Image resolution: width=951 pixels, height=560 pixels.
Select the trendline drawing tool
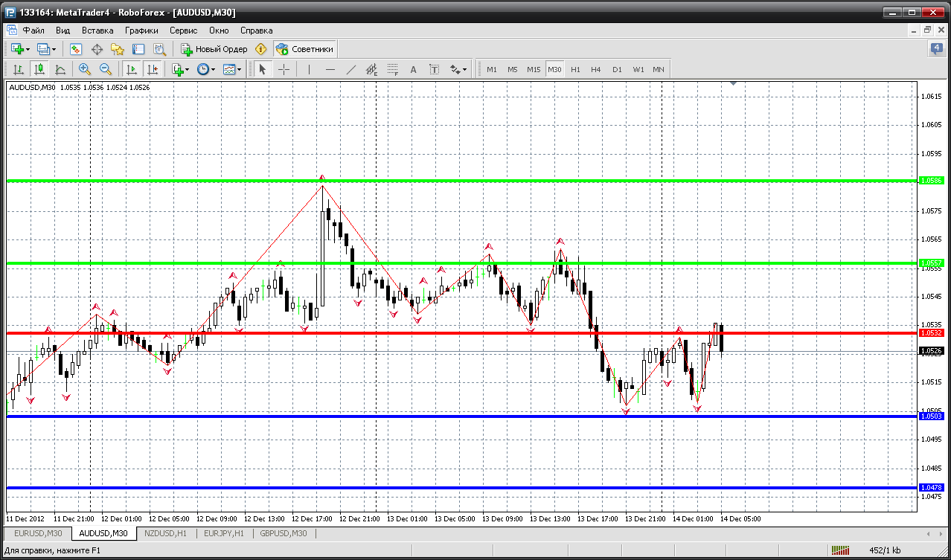click(351, 69)
